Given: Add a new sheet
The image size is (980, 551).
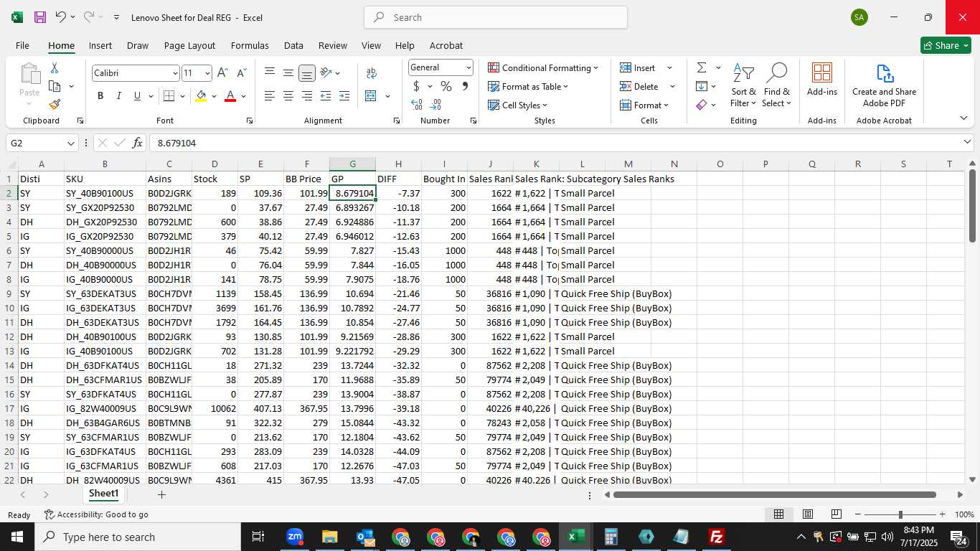Looking at the screenshot, I should [x=161, y=495].
